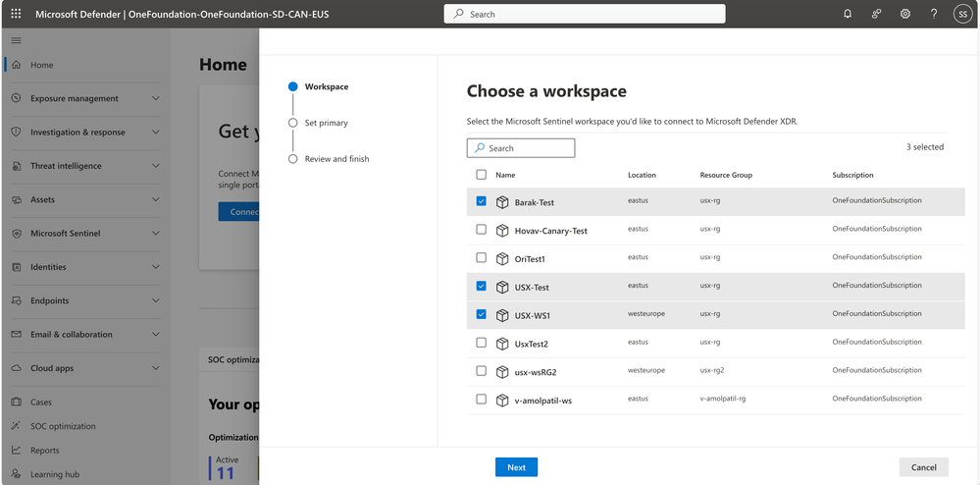
Task: Uncheck the USX-WS1 workspace checkbox
Action: (482, 314)
